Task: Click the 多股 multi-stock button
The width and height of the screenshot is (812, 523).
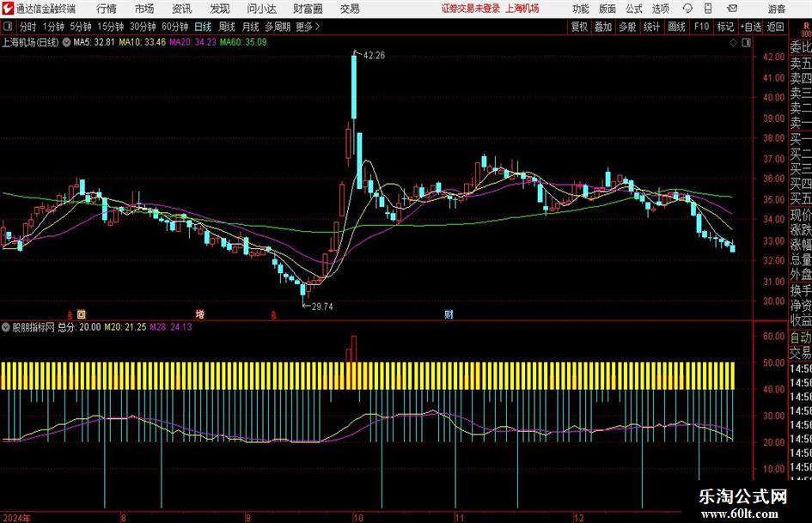Action: [x=627, y=27]
